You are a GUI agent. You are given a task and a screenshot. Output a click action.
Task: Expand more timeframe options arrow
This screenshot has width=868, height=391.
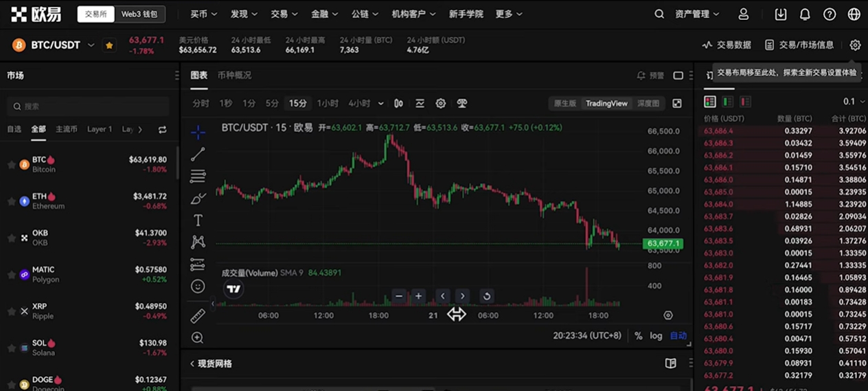[x=380, y=104]
